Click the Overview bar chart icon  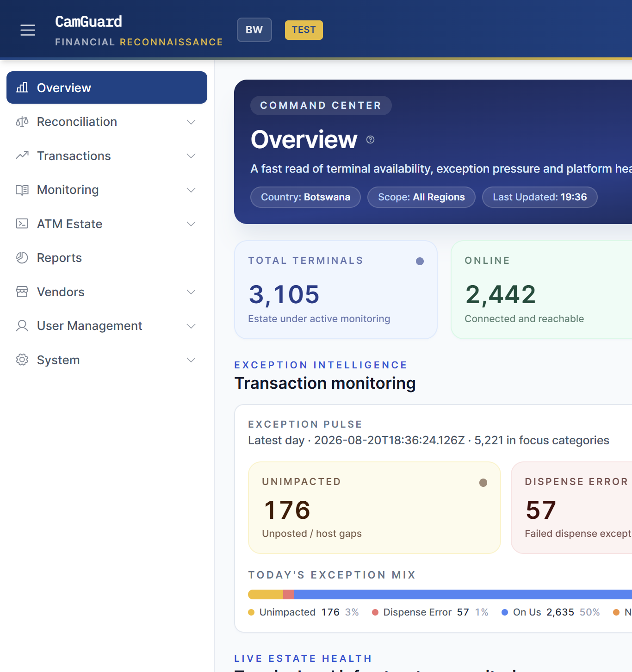click(x=22, y=87)
